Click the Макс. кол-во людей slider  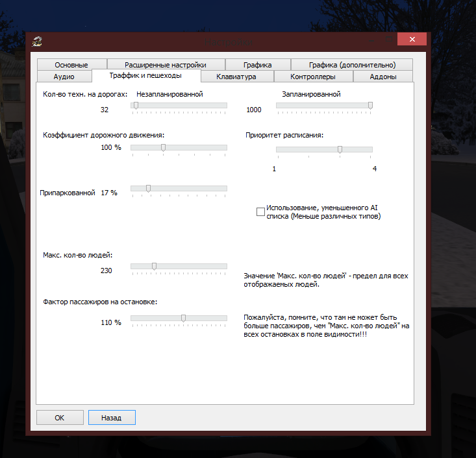(179, 267)
